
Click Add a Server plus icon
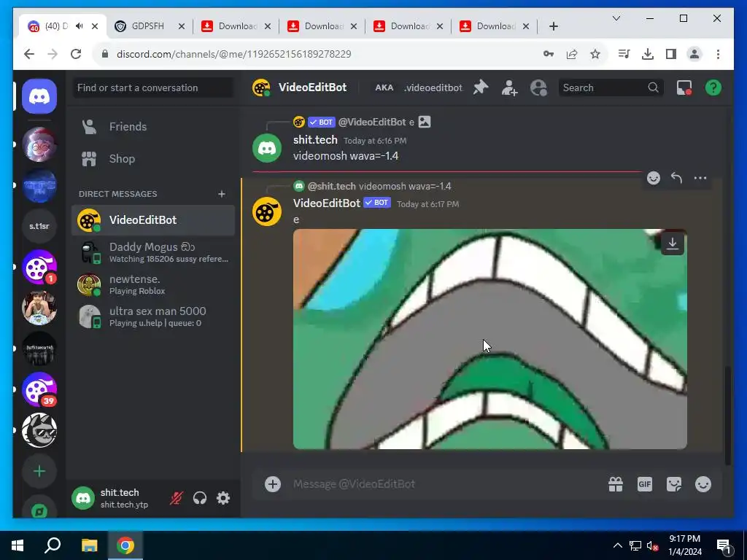click(x=39, y=472)
